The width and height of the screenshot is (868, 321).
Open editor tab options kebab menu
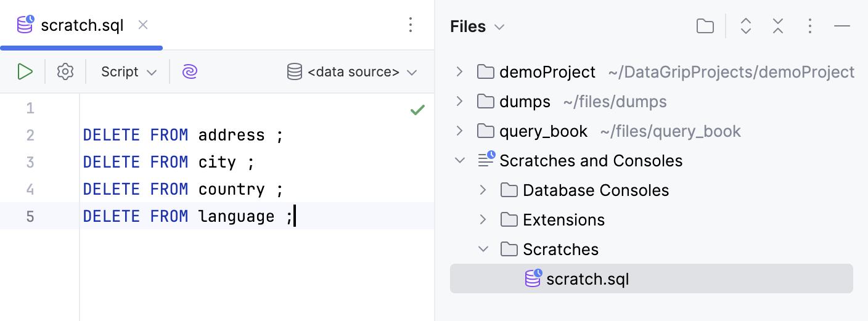coord(411,25)
